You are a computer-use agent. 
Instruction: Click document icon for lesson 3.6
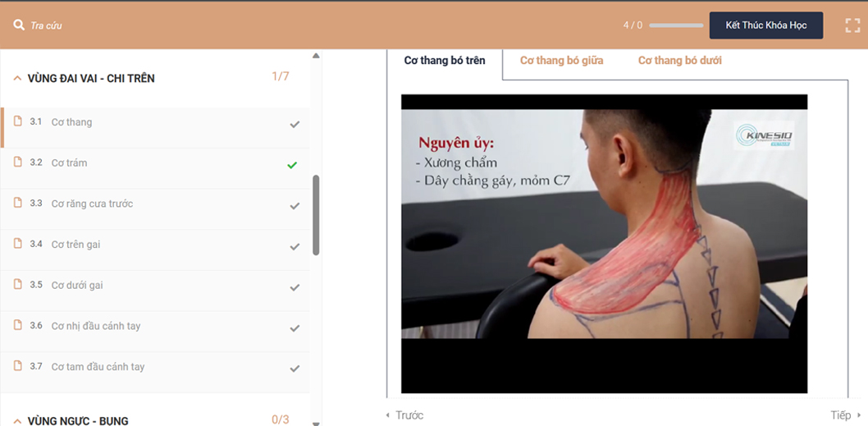click(x=18, y=324)
